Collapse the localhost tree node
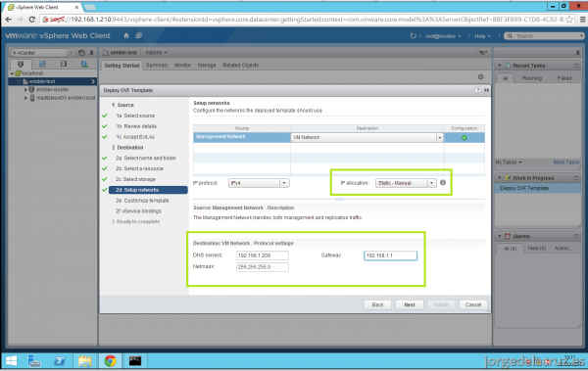This screenshot has height=371, width=588. [x=12, y=73]
